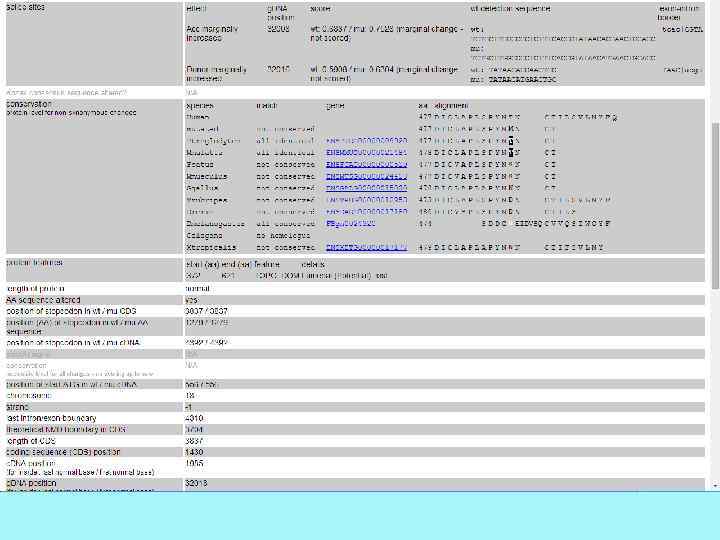The image size is (720, 540).
Task: Click 'no homologue' in Celegans row
Action: [285, 236]
